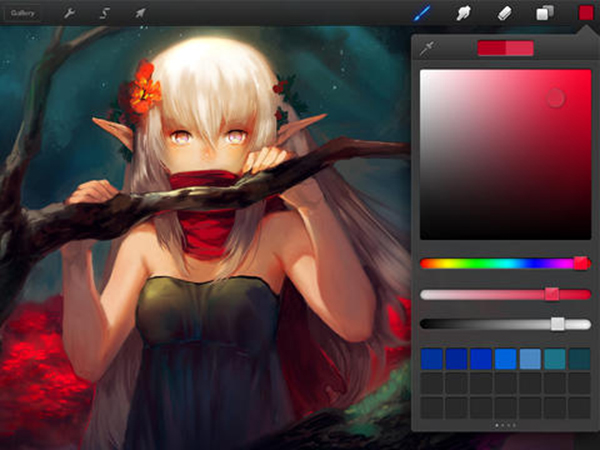Pick the first dark blue palette swatch
Viewport: 600px width, 450px height.
coord(432,359)
